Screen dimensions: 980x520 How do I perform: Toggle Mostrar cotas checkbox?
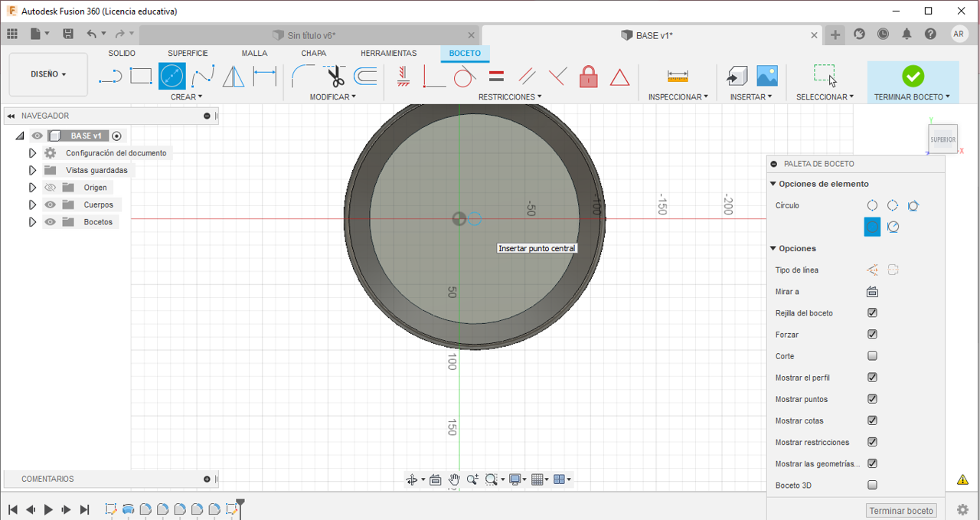(872, 420)
